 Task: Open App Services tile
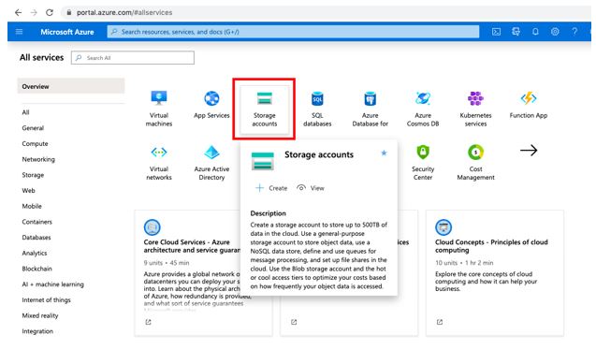211,105
